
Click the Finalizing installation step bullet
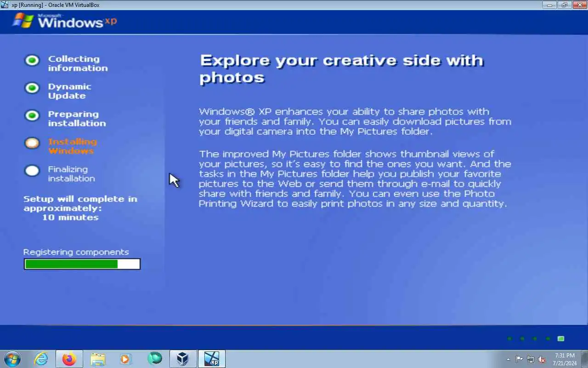tap(32, 171)
